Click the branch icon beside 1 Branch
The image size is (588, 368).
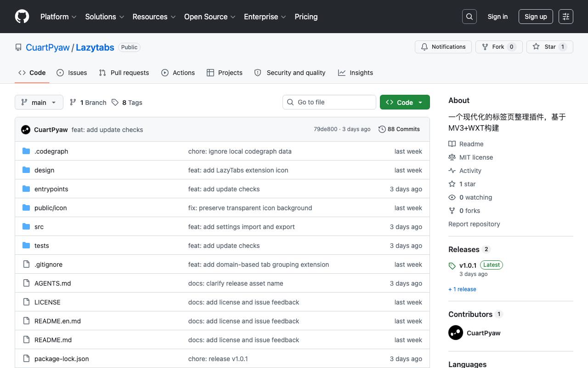pyautogui.click(x=73, y=102)
